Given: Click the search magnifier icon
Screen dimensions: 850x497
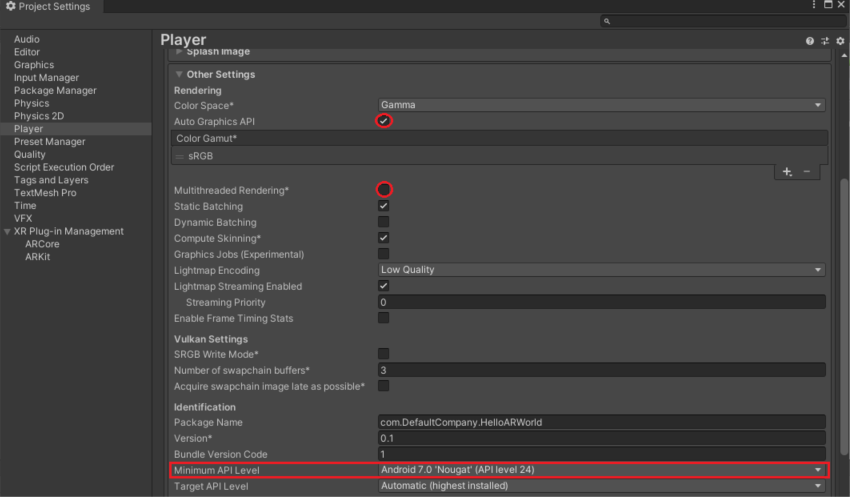Looking at the screenshot, I should (607, 21).
